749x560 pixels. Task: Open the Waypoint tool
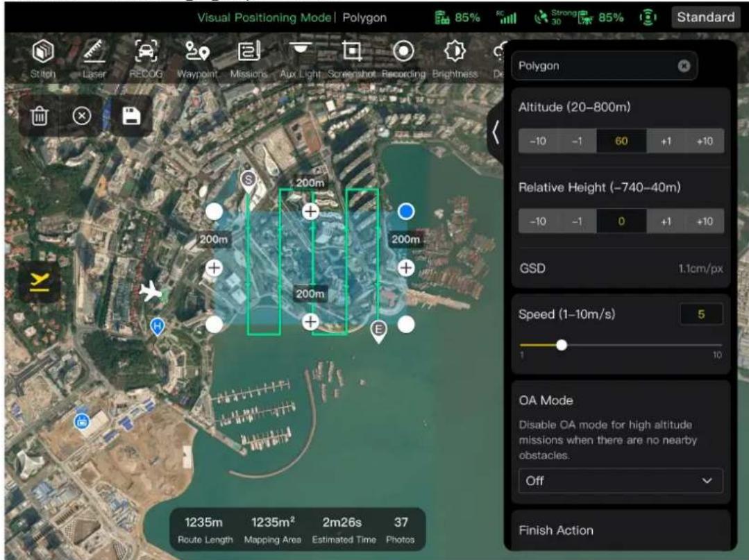tap(197, 58)
